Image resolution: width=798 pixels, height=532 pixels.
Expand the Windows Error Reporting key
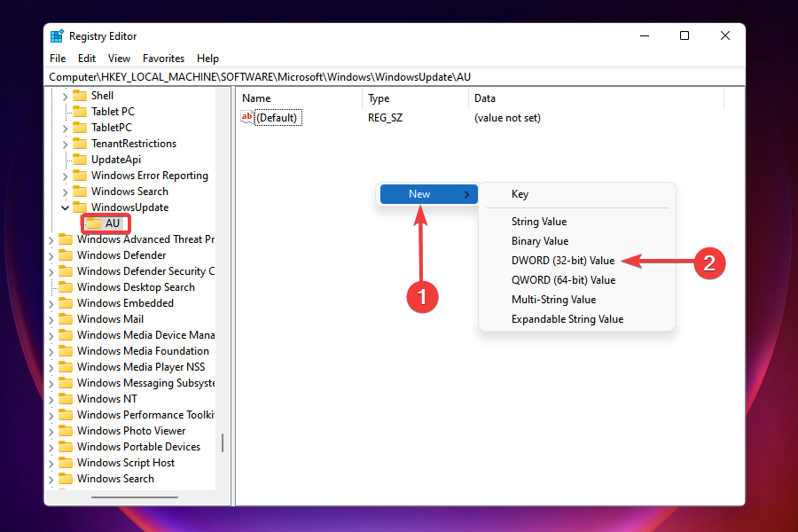tap(65, 176)
